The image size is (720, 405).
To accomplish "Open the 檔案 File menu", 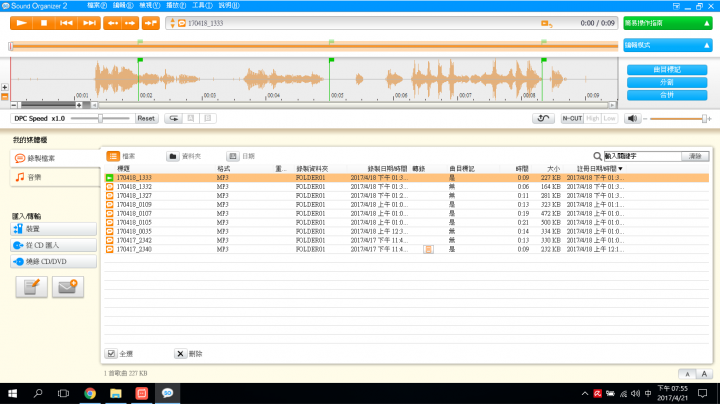I will (97, 6).
